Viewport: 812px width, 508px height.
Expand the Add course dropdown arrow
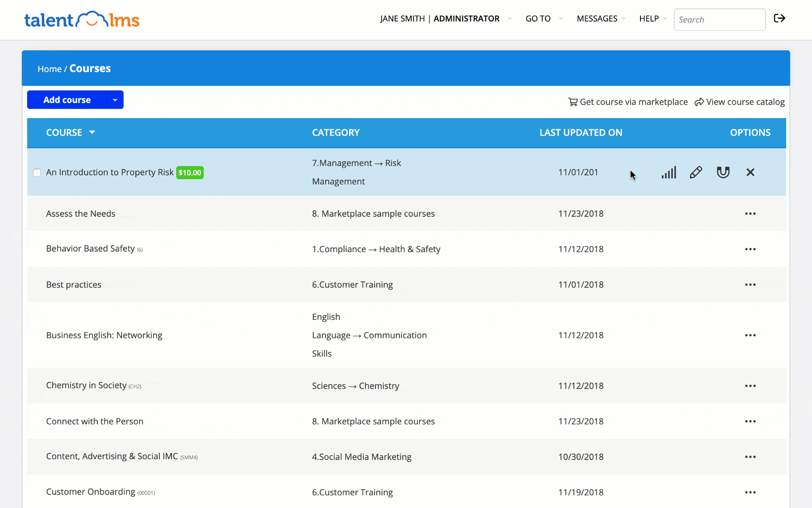click(115, 100)
